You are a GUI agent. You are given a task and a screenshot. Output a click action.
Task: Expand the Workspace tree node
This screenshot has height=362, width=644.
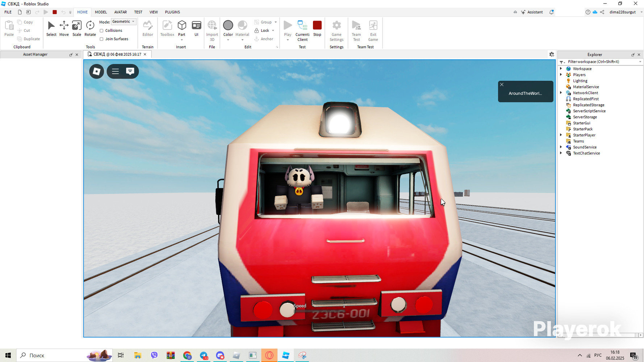(x=561, y=69)
